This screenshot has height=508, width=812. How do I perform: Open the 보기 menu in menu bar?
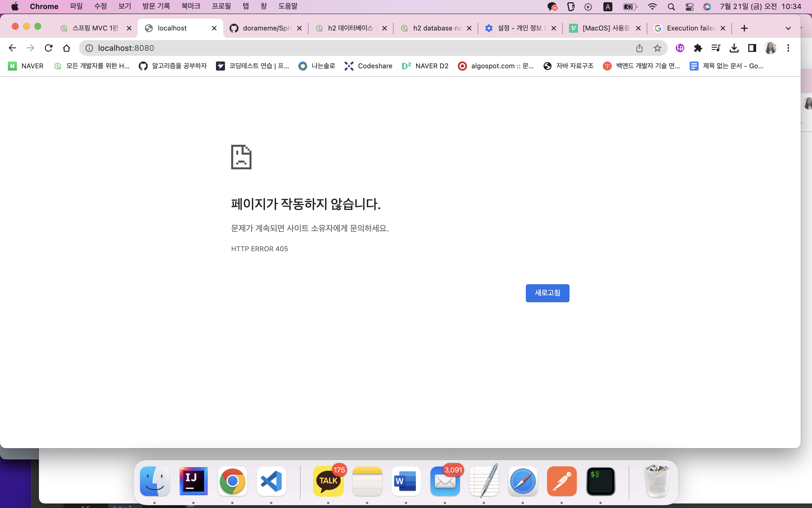tap(125, 6)
